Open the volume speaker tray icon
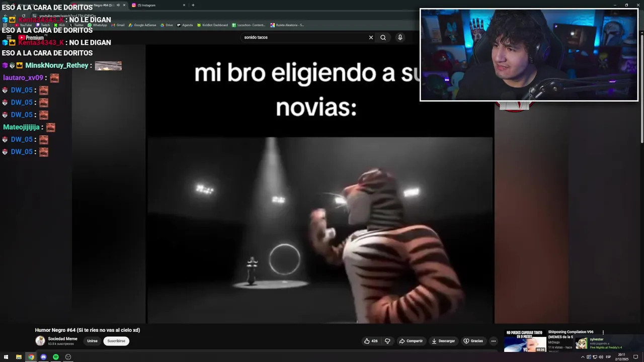The width and height of the screenshot is (644, 362). [x=601, y=357]
